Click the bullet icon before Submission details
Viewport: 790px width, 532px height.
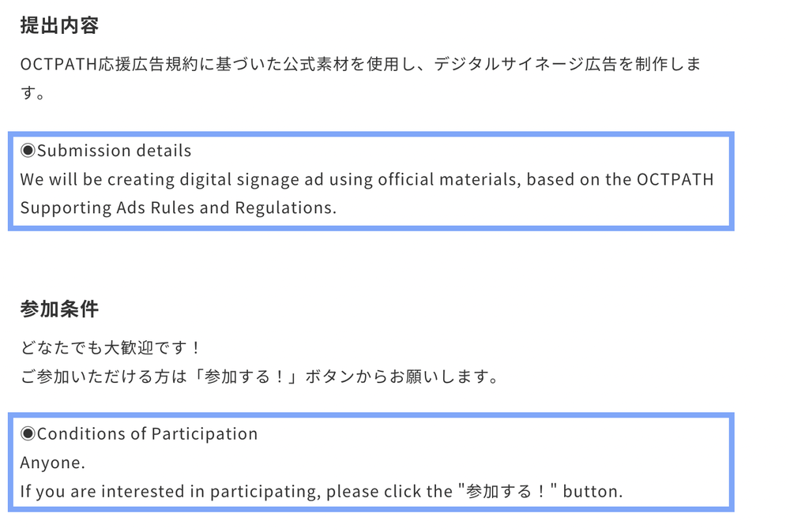[x=28, y=151]
